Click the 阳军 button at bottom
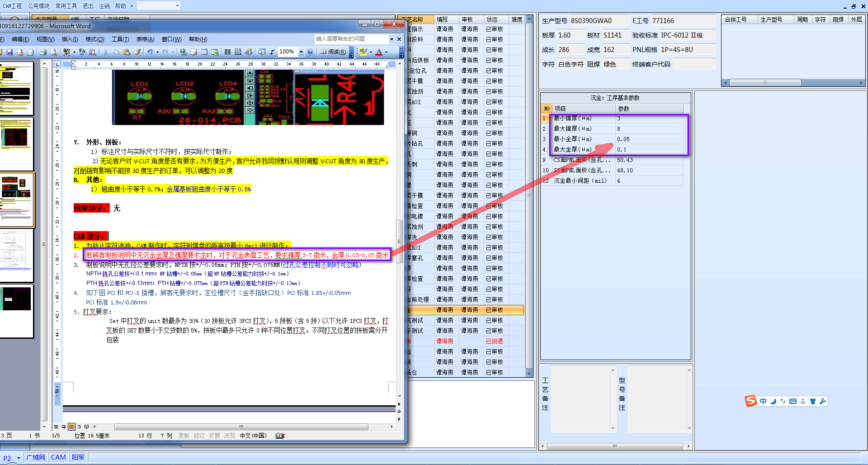 click(x=78, y=457)
